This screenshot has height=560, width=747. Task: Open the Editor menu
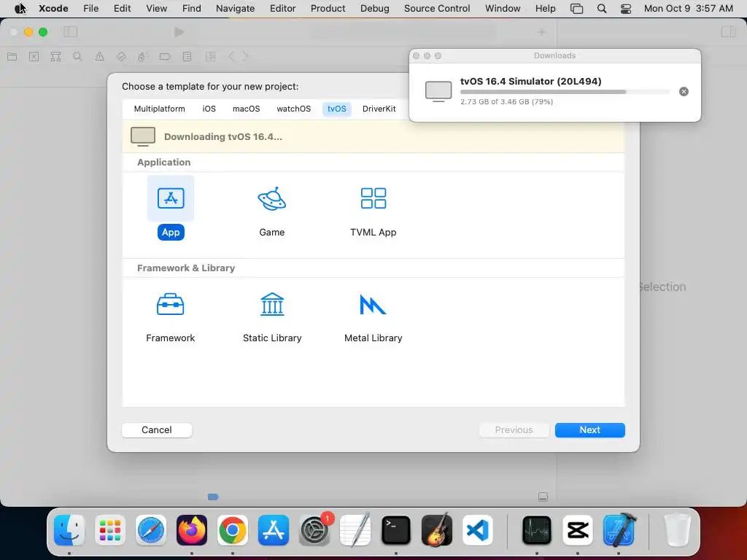coord(282,8)
